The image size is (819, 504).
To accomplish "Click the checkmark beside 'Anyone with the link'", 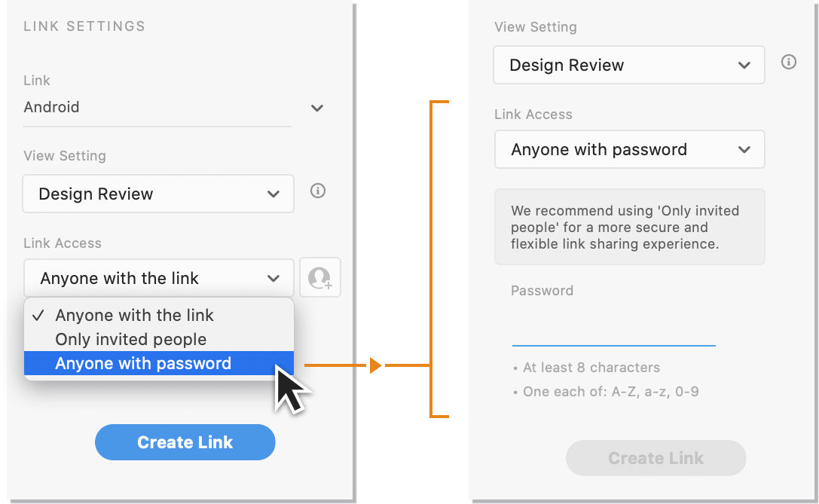I will [38, 315].
